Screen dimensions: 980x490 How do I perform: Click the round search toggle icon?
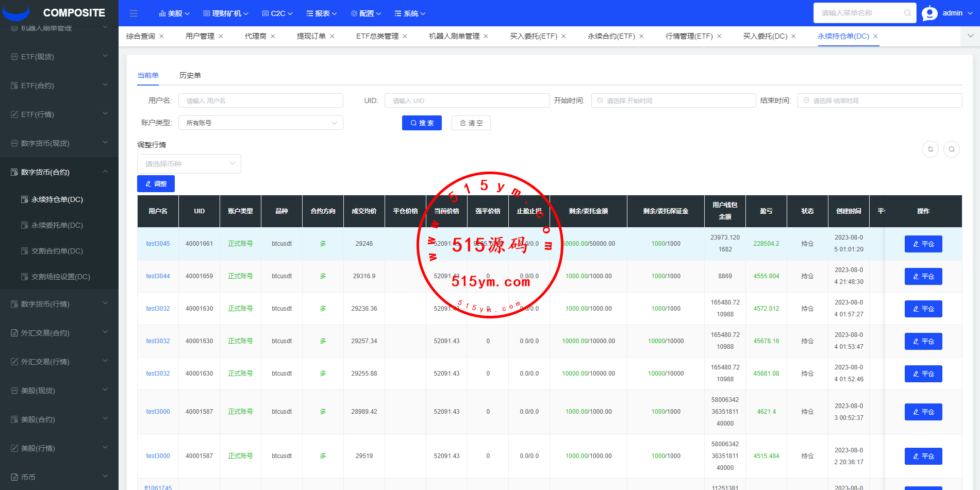tap(951, 149)
